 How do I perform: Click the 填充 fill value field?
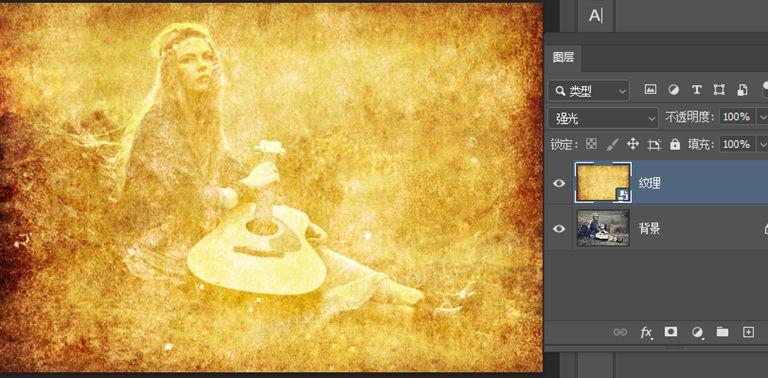[x=737, y=144]
